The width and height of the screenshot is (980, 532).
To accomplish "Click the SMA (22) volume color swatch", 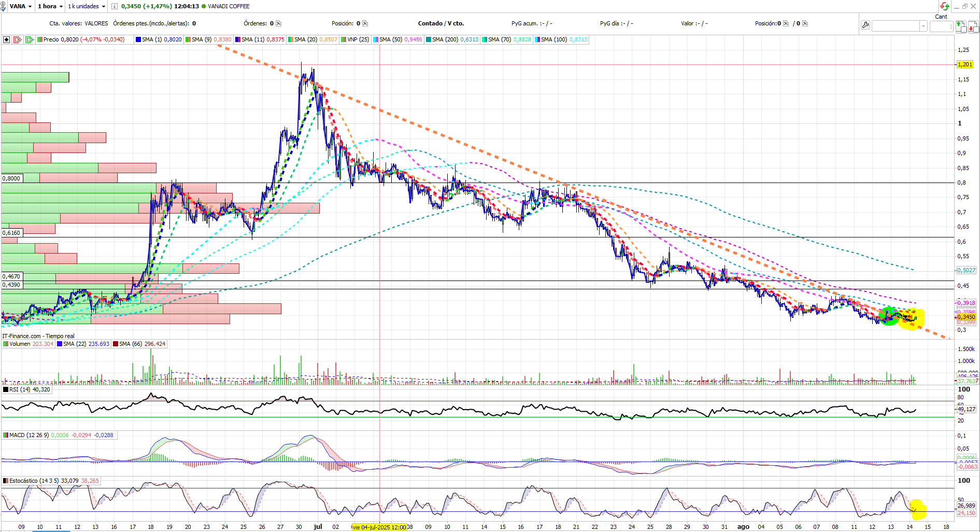I will coord(60,344).
